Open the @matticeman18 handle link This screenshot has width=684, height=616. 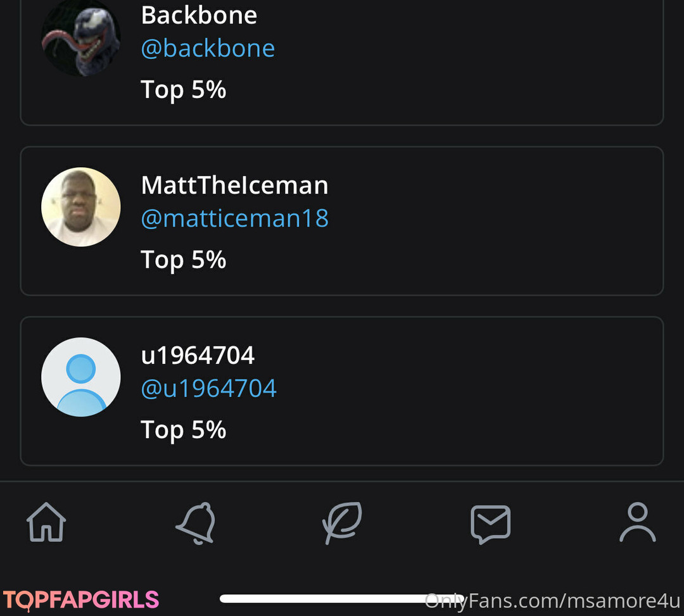pyautogui.click(x=235, y=218)
